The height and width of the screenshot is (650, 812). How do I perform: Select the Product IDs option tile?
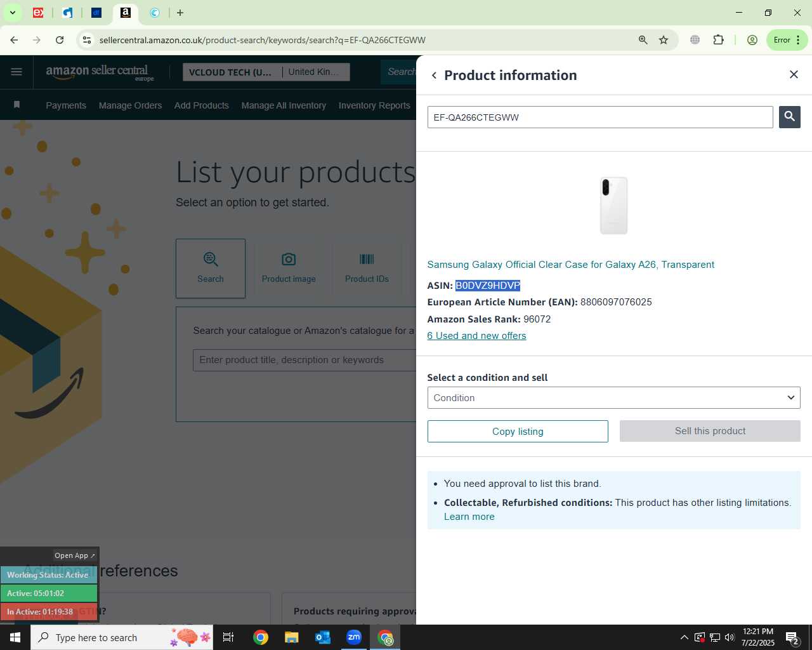pos(367,269)
